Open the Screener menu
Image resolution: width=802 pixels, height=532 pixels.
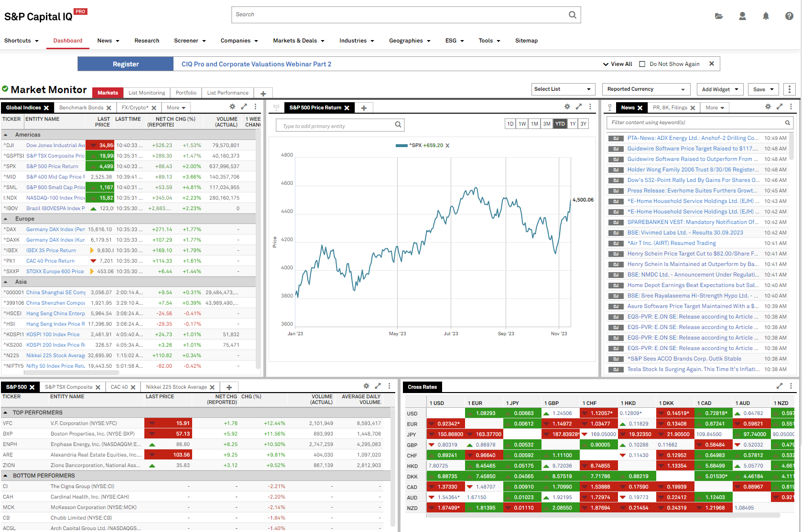[190, 41]
